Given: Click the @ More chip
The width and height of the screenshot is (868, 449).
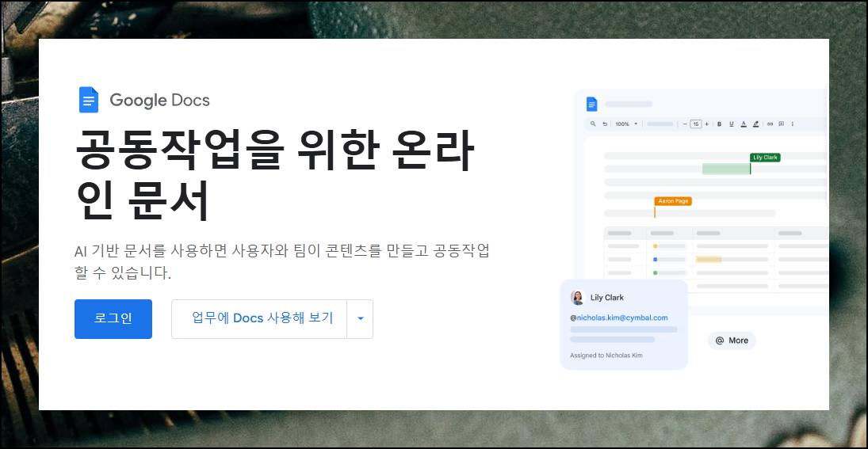Looking at the screenshot, I should point(732,340).
